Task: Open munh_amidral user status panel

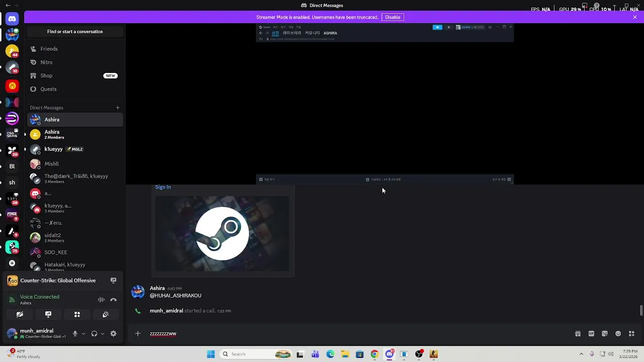Action: (37, 333)
